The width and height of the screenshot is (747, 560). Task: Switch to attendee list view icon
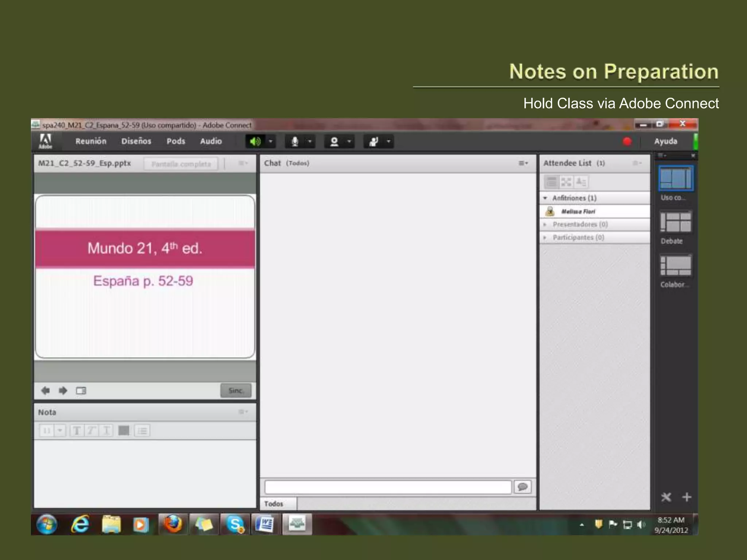(551, 182)
